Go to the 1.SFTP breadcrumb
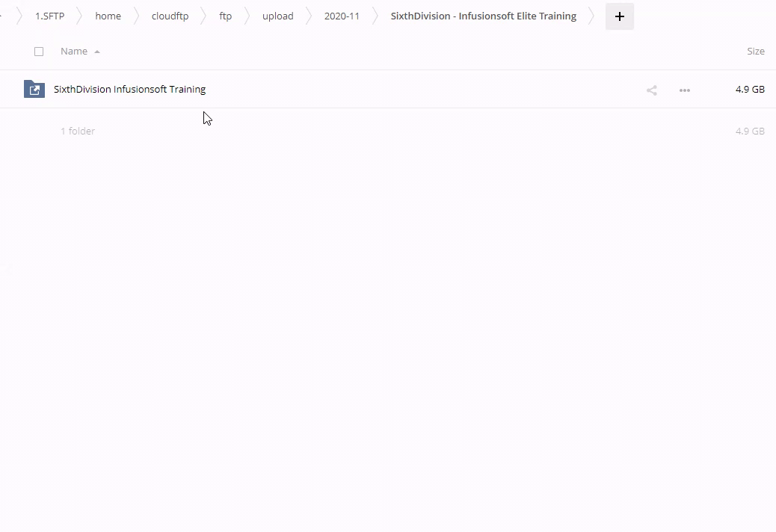Viewport: 776px width, 532px height. pyautogui.click(x=49, y=16)
